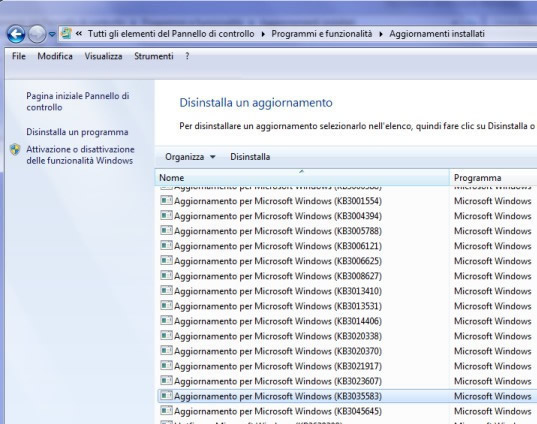Expand arrow after 'Programmi e funzionalità'

pyautogui.click(x=381, y=34)
